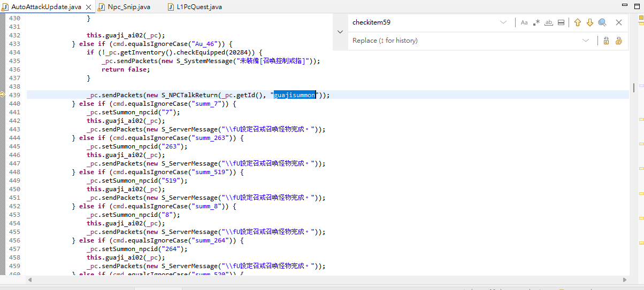Click "return false;" on line 436
This screenshot has height=290, width=644.
[x=126, y=69]
